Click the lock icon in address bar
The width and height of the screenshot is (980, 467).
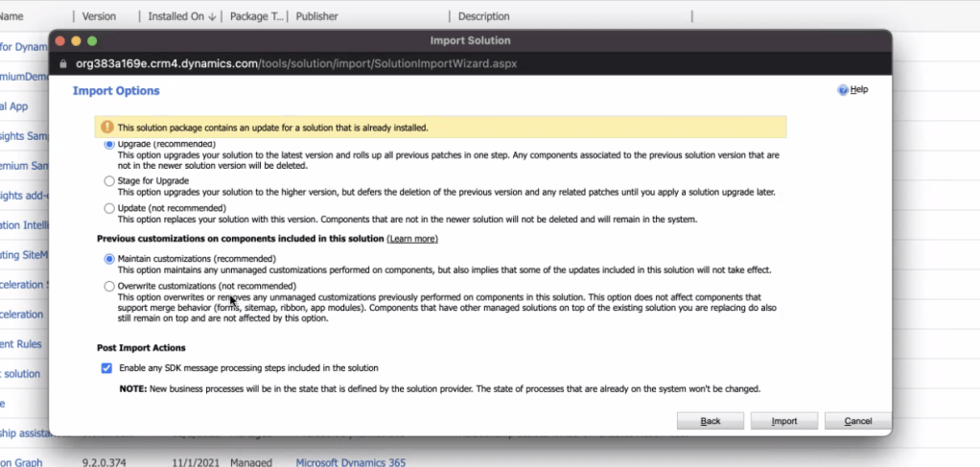[63, 63]
